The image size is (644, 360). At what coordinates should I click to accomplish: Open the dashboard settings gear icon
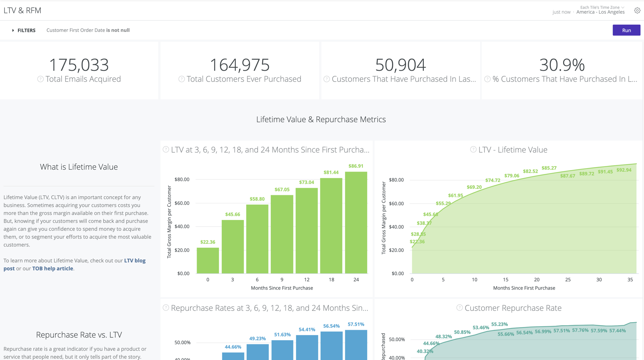pos(637,10)
